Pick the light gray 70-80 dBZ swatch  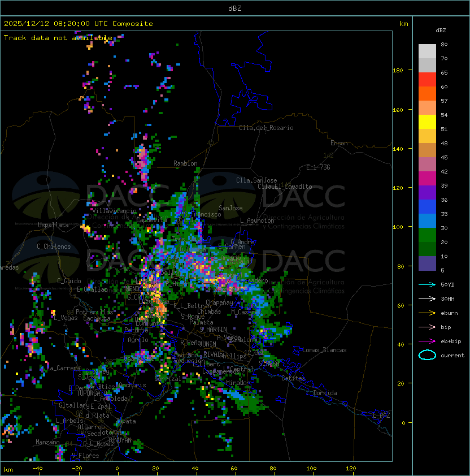pos(427,51)
